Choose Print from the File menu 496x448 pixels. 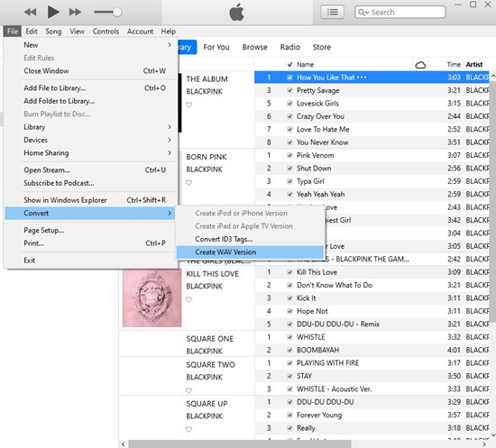point(90,243)
